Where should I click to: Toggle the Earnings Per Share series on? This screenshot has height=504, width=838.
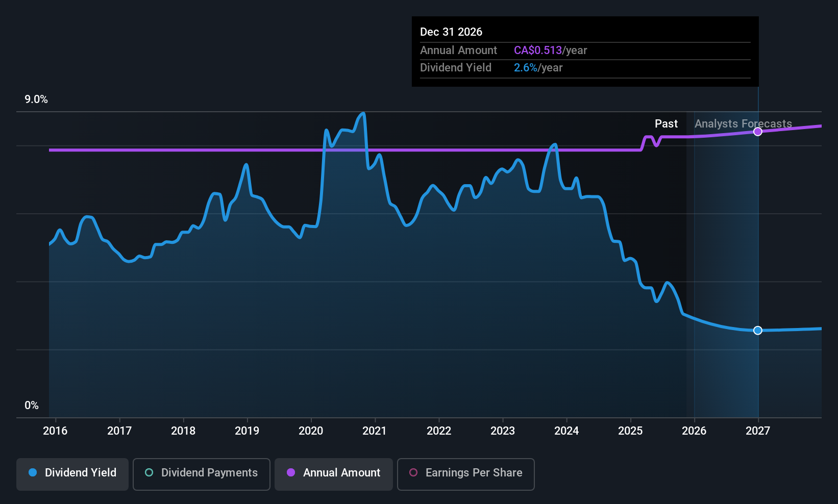[465, 473]
